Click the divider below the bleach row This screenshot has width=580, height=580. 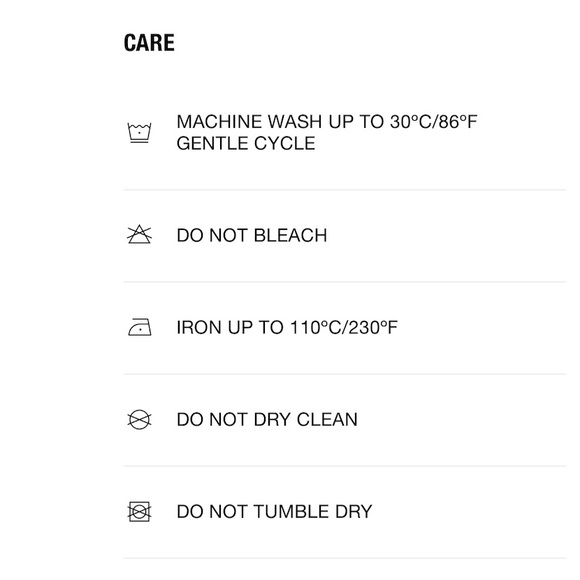pyautogui.click(x=345, y=282)
